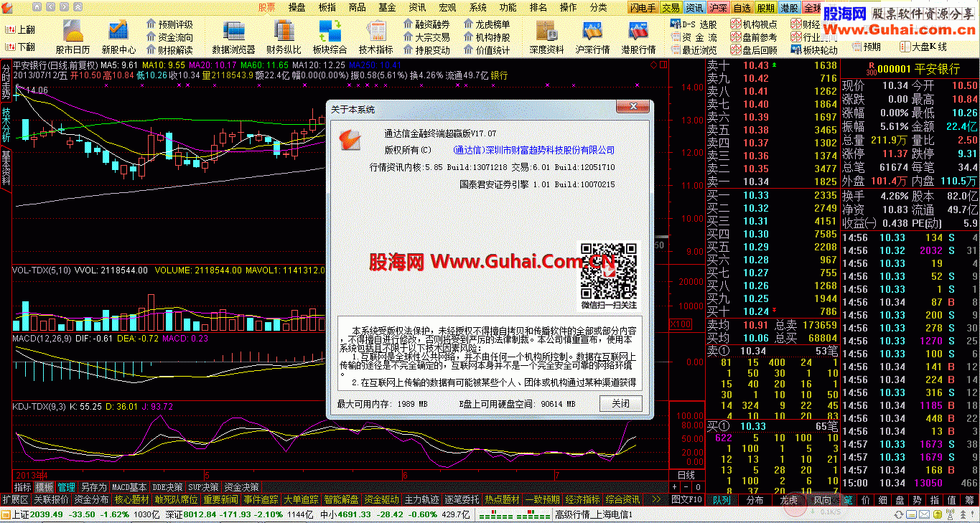Viewport: 980px width, 523px height.
Task: Click the 港股 button in top bar
Action: pyautogui.click(x=789, y=8)
